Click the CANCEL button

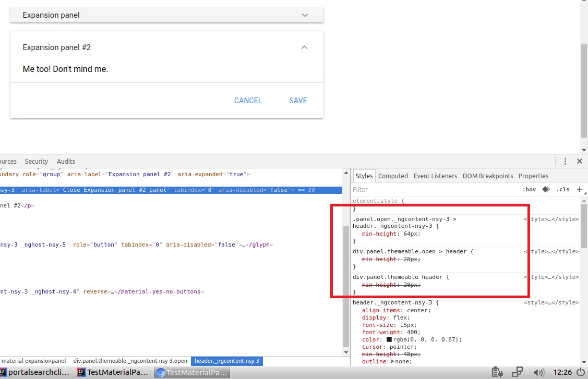point(248,101)
